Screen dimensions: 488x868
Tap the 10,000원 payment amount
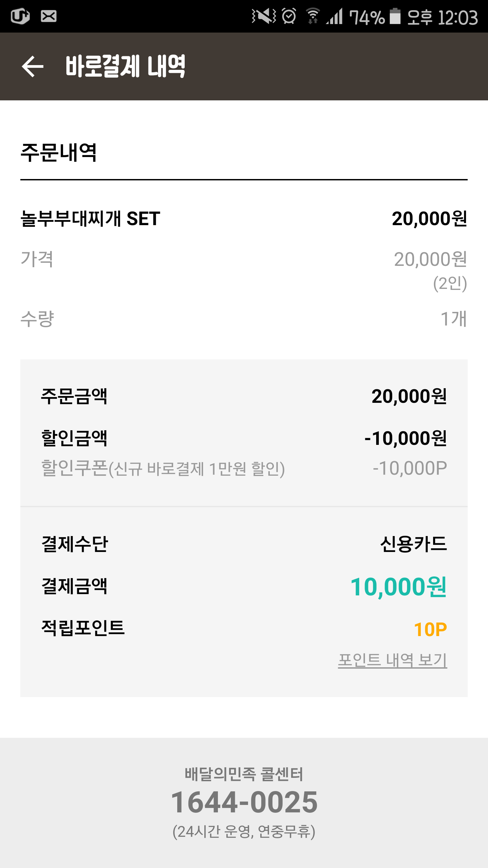[x=399, y=587]
